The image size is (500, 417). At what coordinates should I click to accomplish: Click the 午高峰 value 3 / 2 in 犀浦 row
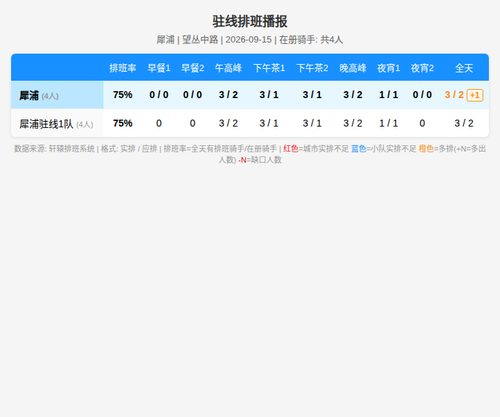point(228,95)
